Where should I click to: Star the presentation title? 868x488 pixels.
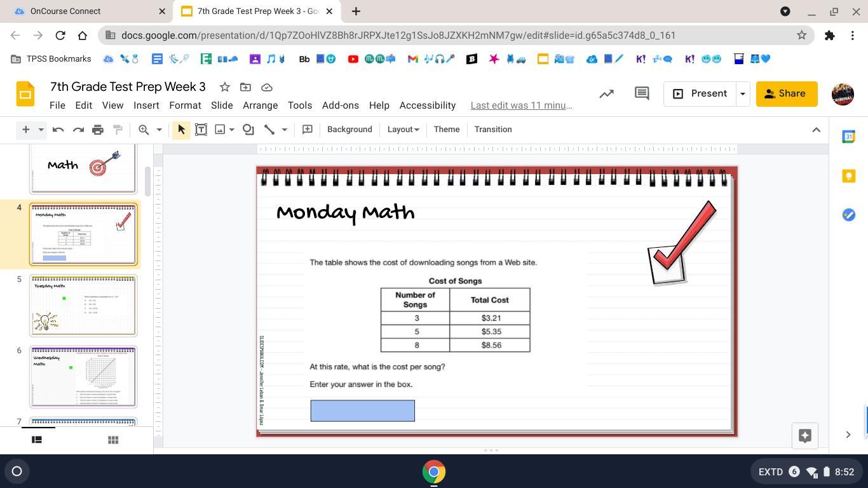224,87
